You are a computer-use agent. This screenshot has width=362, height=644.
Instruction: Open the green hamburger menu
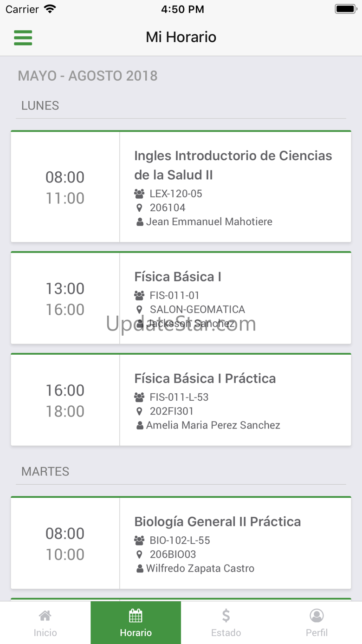click(x=23, y=38)
